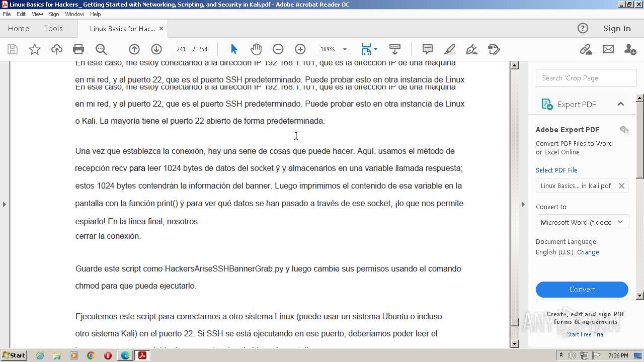
Task: Send file by email envelope icon
Action: pyautogui.click(x=608, y=49)
